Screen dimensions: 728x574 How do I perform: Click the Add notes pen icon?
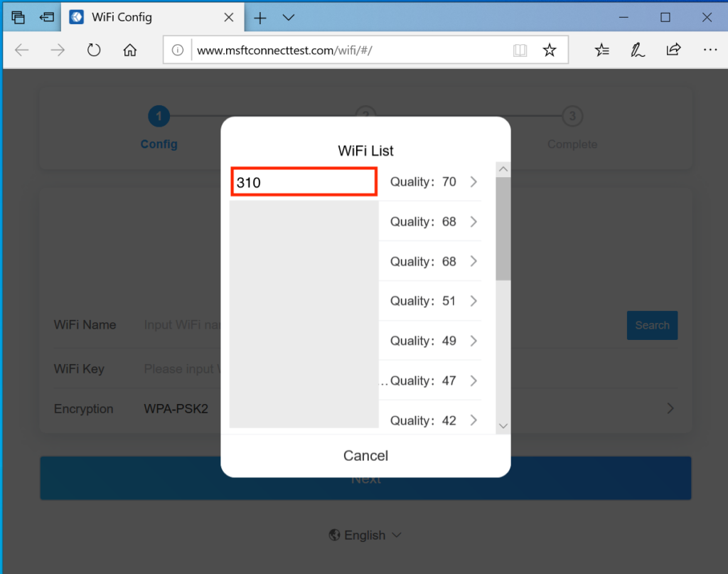[x=637, y=50]
